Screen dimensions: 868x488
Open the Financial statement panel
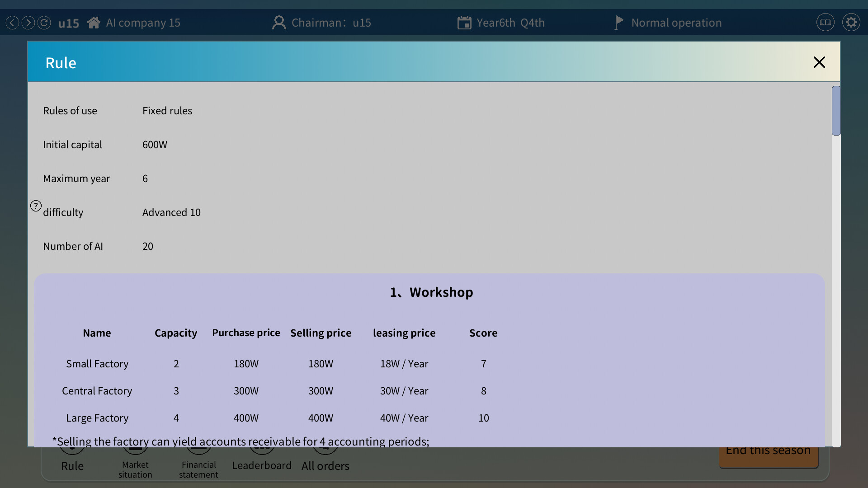(198, 462)
